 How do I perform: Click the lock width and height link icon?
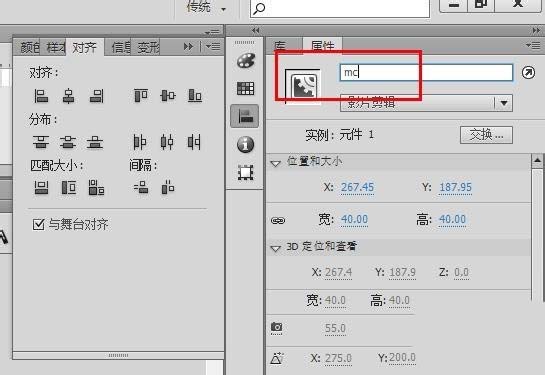tap(278, 220)
